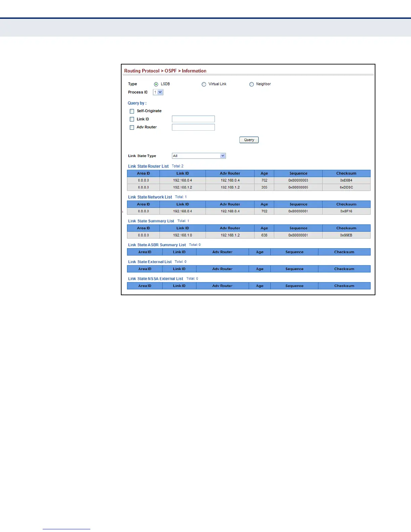Click sequence value 0x80000003

click(x=298, y=180)
